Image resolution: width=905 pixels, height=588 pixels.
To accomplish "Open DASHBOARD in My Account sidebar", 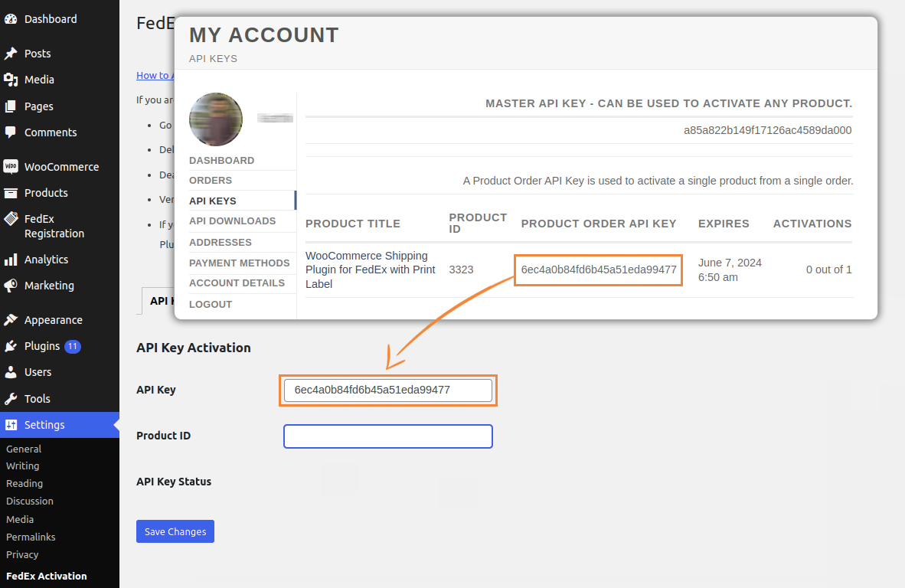I will click(x=221, y=161).
